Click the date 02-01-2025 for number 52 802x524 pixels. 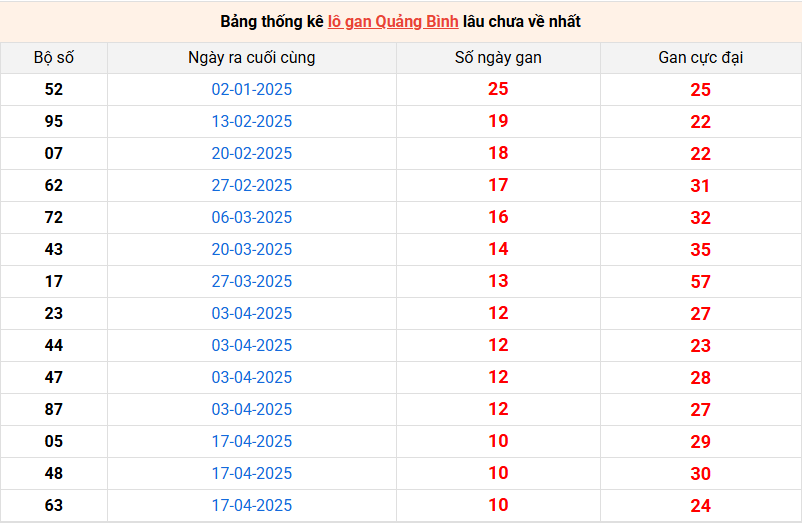[252, 90]
